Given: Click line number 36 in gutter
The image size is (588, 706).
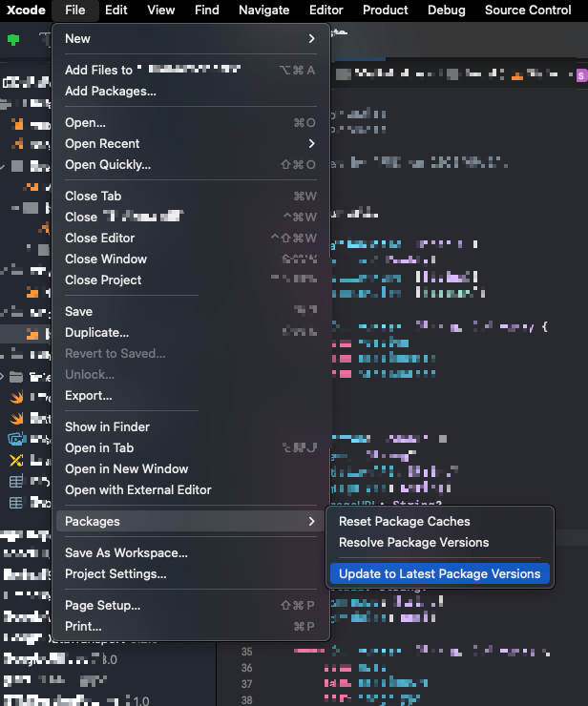Looking at the screenshot, I should pos(246,668).
